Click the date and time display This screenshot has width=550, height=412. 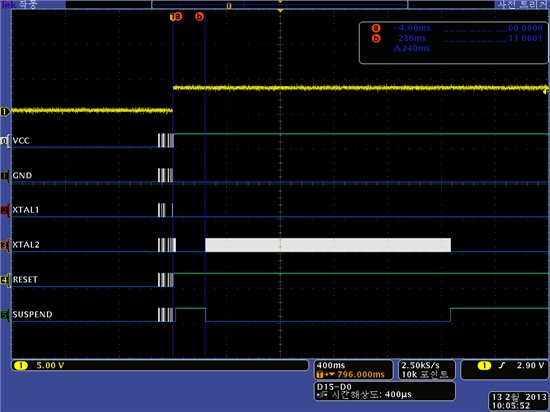[x=519, y=401]
